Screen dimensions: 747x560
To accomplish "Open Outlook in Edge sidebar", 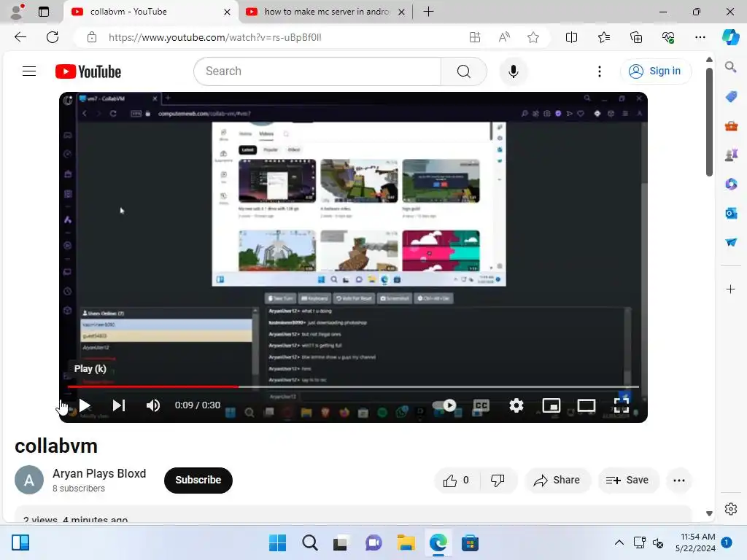I will pos(731,213).
